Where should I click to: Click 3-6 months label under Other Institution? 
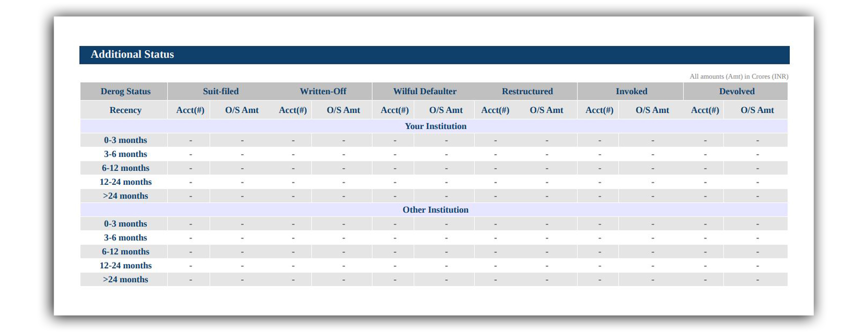coord(125,238)
